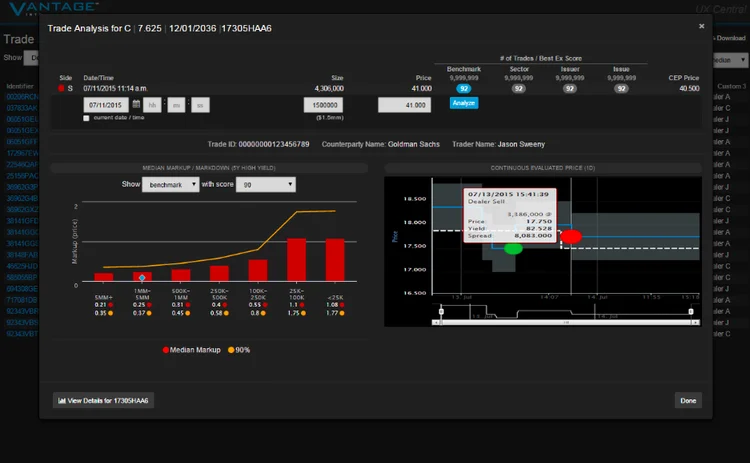Click the Download link in background page
Screen dimensions: 750x463
(x=730, y=38)
